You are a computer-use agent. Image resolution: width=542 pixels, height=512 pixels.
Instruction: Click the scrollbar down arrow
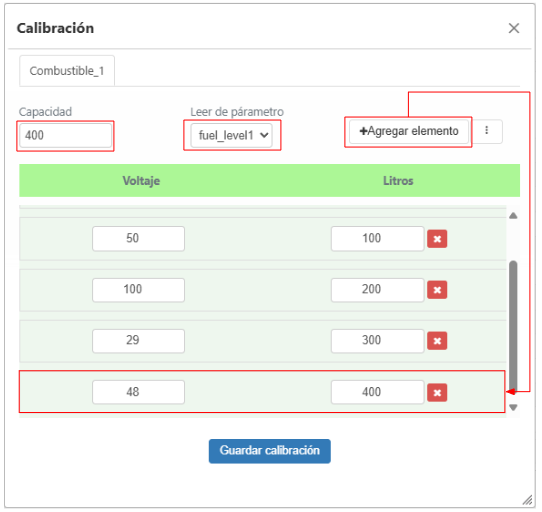click(513, 408)
